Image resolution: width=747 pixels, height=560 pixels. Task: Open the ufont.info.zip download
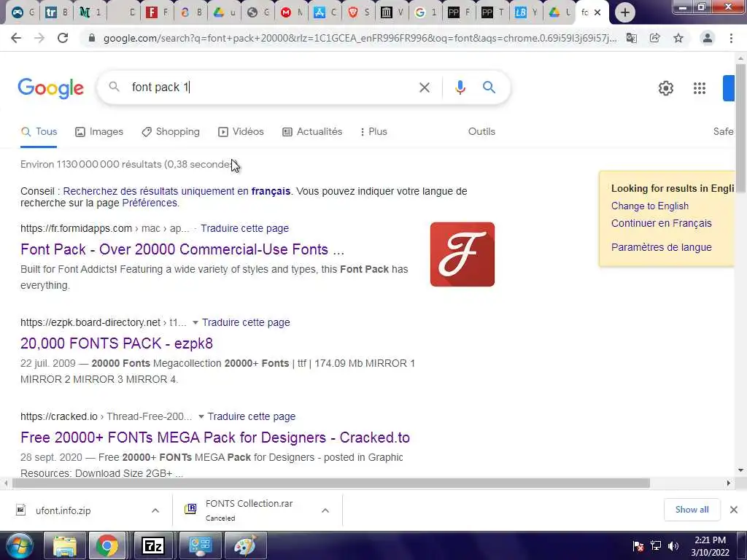63,511
